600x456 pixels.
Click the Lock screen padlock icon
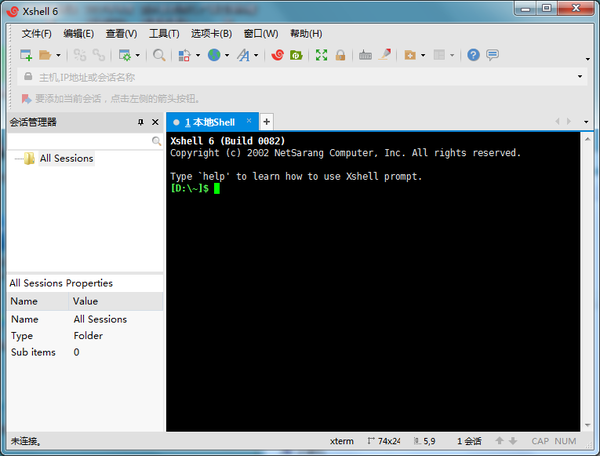[x=340, y=55]
